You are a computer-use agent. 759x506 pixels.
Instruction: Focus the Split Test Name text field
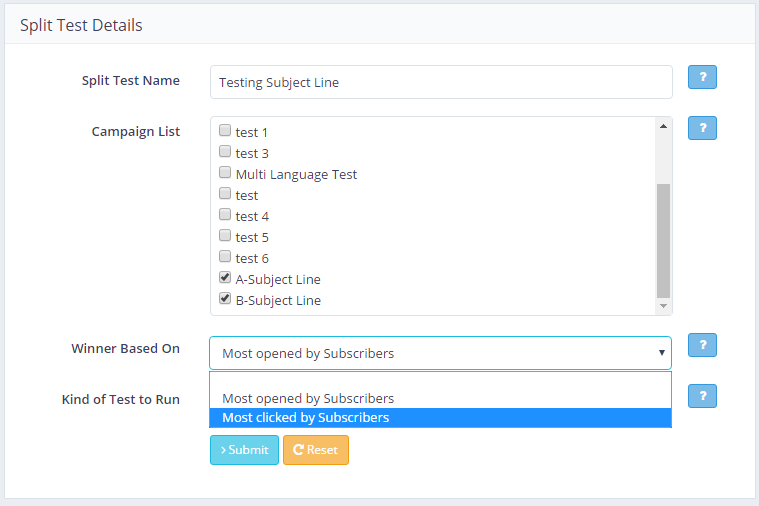[x=440, y=83]
